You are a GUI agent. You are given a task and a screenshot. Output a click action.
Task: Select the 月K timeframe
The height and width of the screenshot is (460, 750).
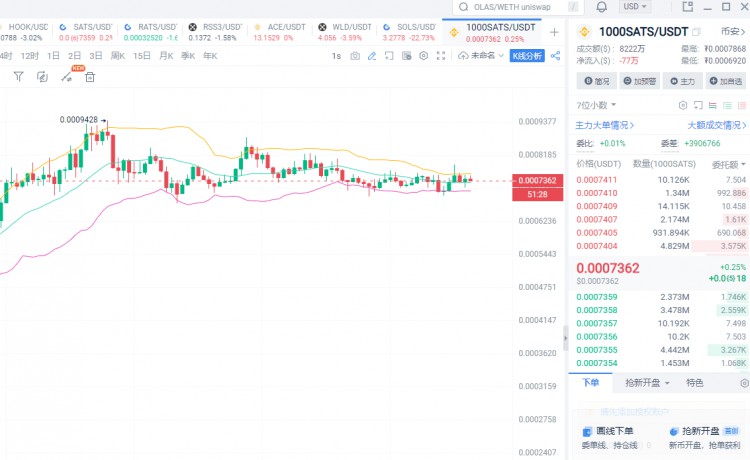pos(166,56)
